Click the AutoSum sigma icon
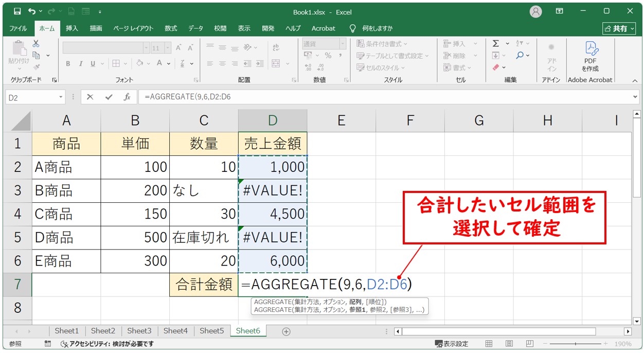The height and width of the screenshot is (353, 644). (x=496, y=44)
